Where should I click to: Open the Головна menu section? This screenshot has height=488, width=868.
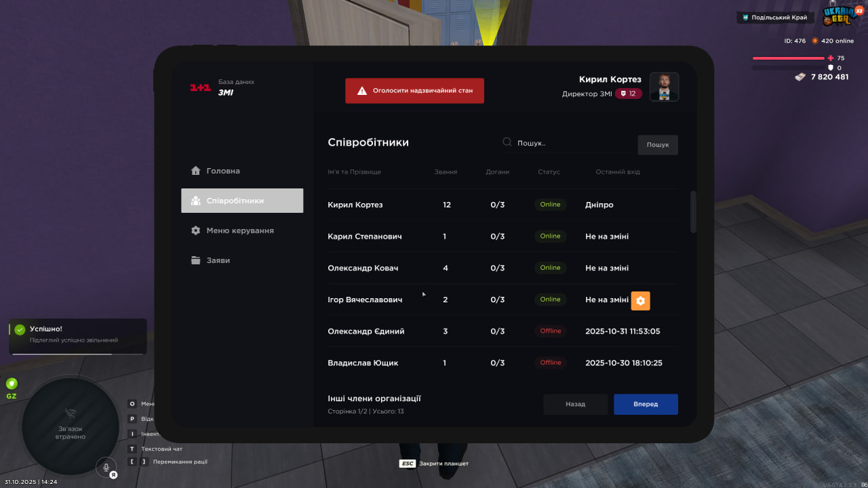point(242,171)
